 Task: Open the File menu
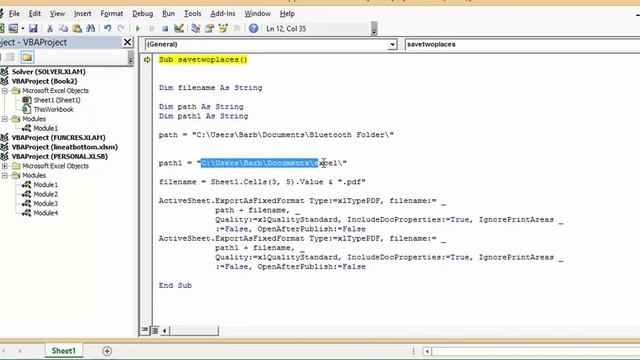pos(14,13)
